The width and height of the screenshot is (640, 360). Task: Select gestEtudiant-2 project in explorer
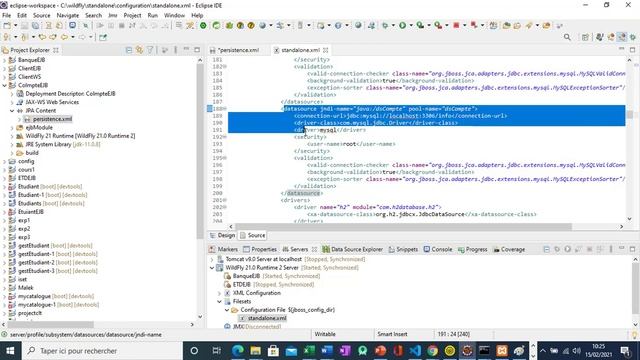pos(36,262)
